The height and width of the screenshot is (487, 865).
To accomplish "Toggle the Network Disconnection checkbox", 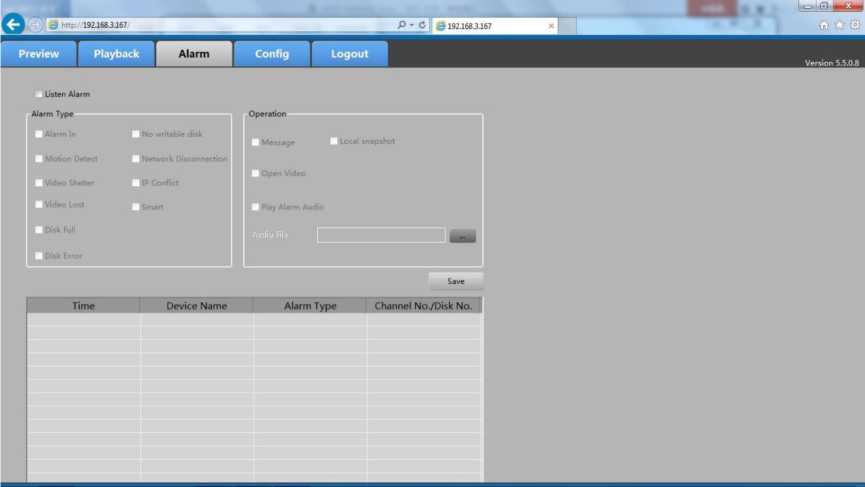I will pos(136,159).
